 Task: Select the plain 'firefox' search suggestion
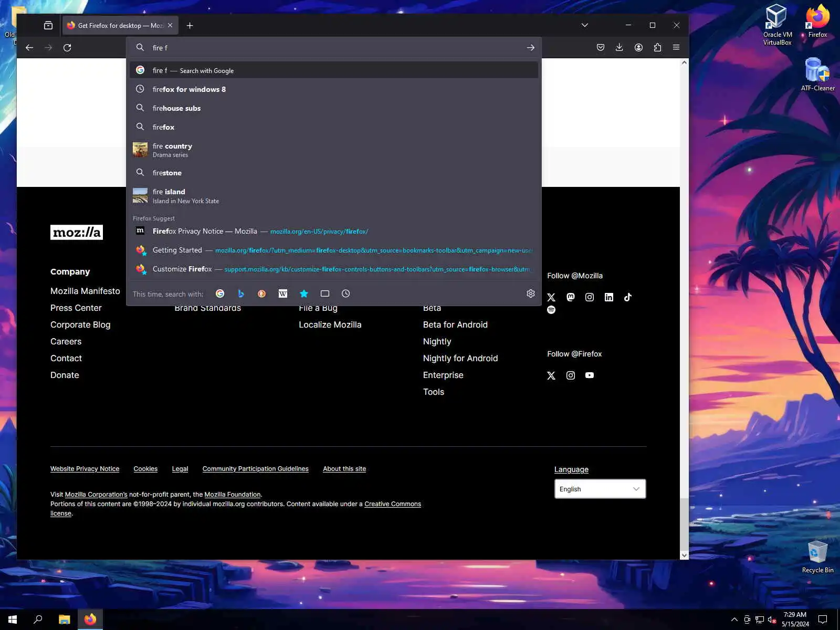(x=334, y=127)
